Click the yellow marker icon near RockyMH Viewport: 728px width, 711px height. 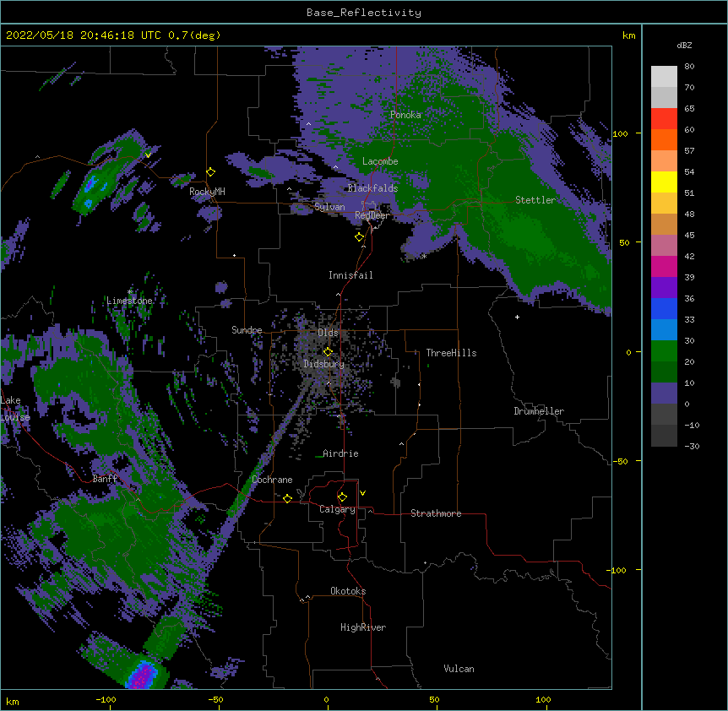[211, 172]
